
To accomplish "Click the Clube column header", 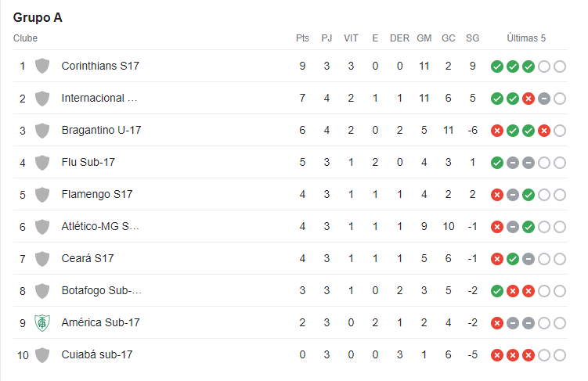I will (x=25, y=38).
